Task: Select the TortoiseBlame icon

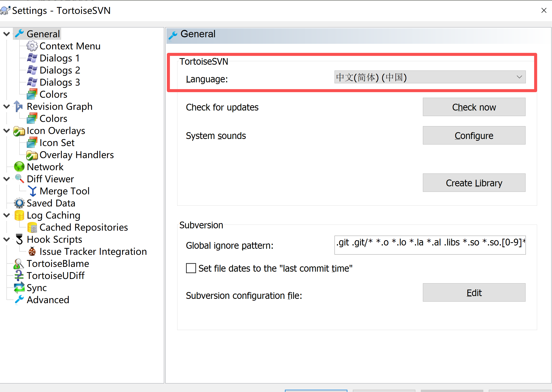Action: pos(19,264)
